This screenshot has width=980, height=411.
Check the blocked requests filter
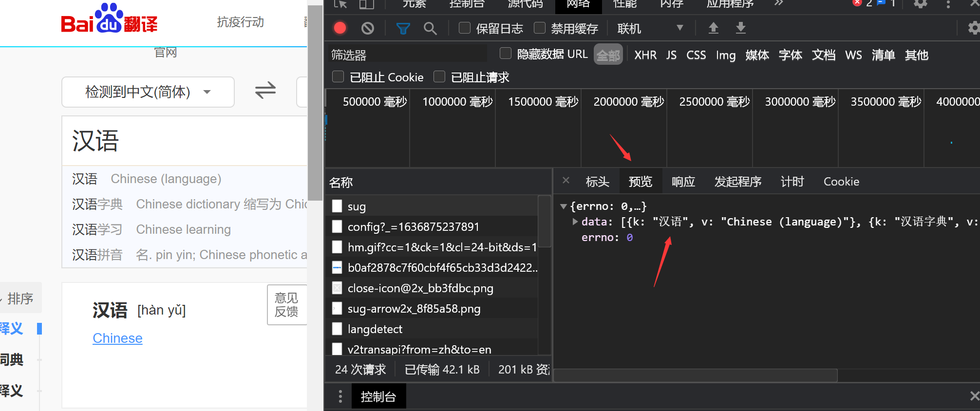click(439, 76)
